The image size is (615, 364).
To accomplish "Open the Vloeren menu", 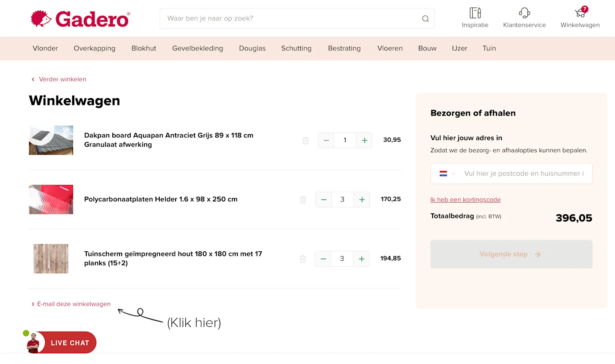I will click(390, 49).
